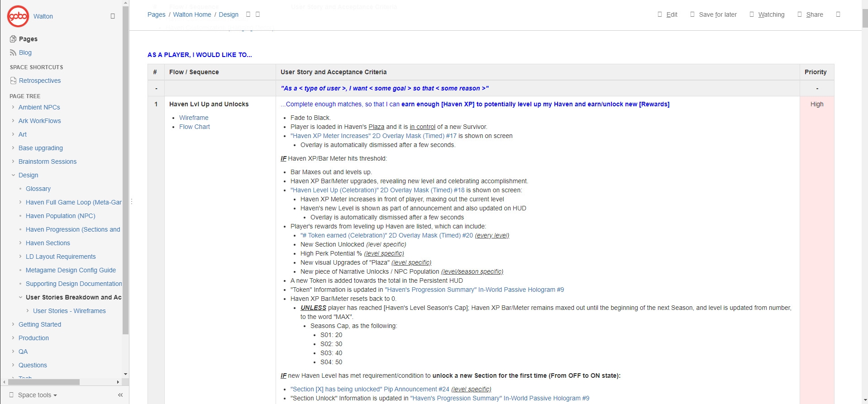
Task: Expand the QA tree node
Action: pos(13,352)
